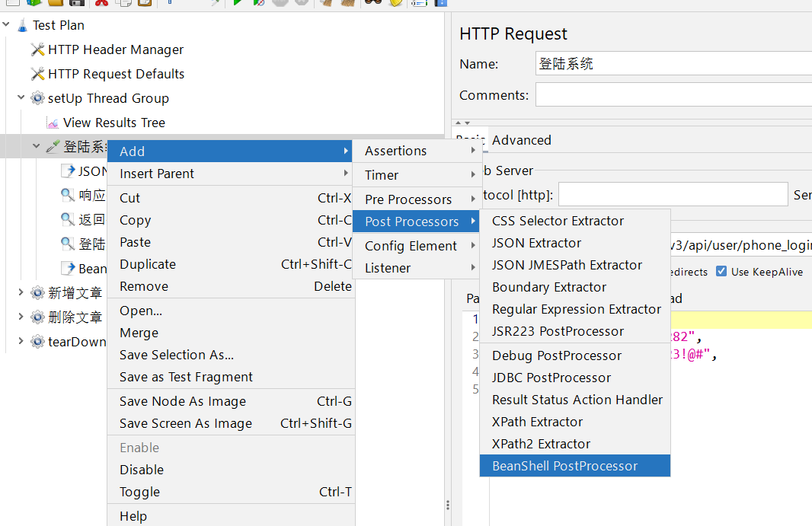Expand the 新增文章 thread group node

21,293
